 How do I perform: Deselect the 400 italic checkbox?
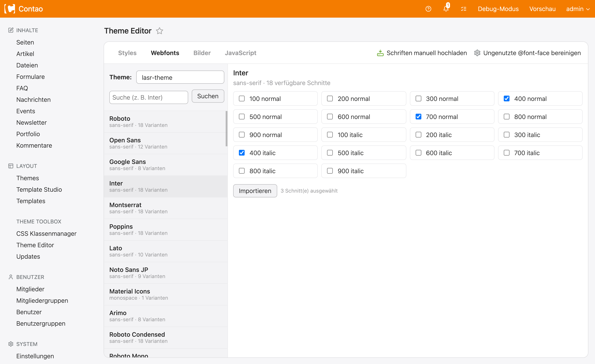point(242,153)
